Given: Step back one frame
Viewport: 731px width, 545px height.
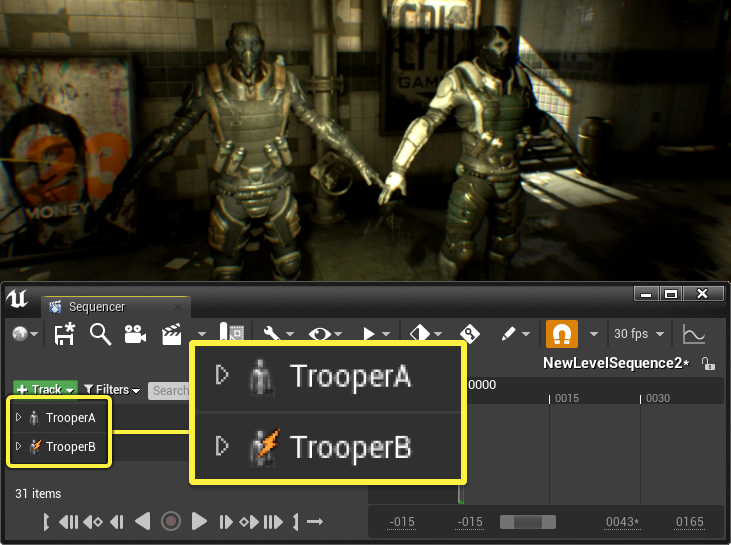Looking at the screenshot, I should coord(117,522).
